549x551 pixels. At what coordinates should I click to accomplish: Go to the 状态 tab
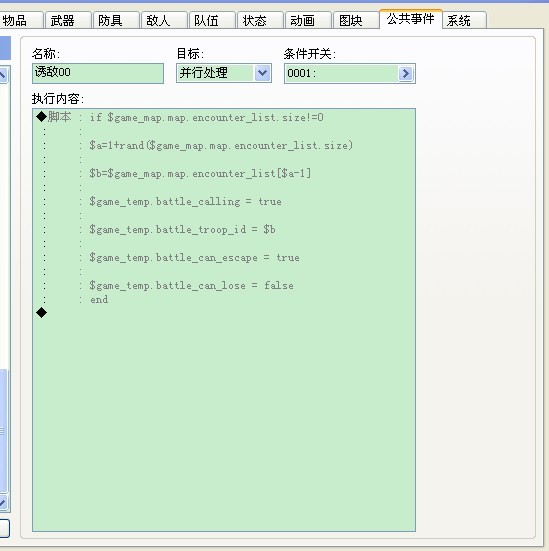click(260, 20)
